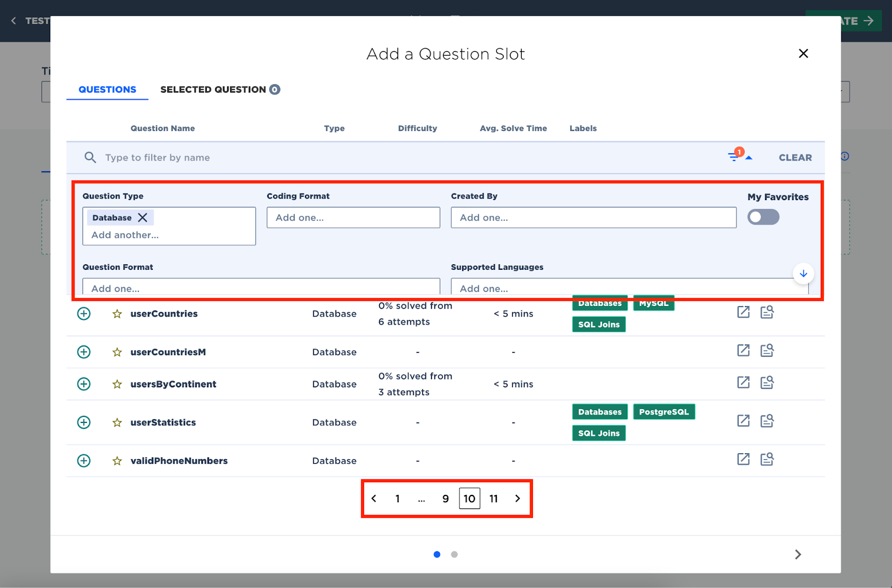Remove the Database filter chip
The image size is (892, 588).
143,217
